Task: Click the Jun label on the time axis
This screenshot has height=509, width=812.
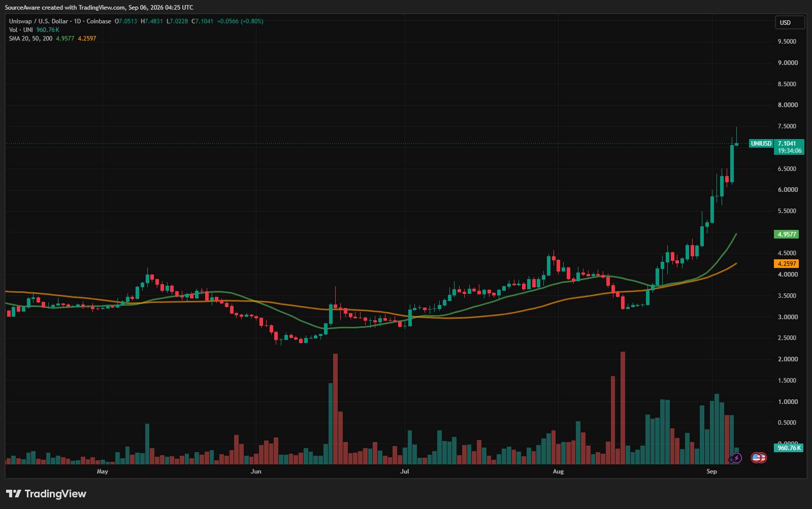Action: click(256, 471)
